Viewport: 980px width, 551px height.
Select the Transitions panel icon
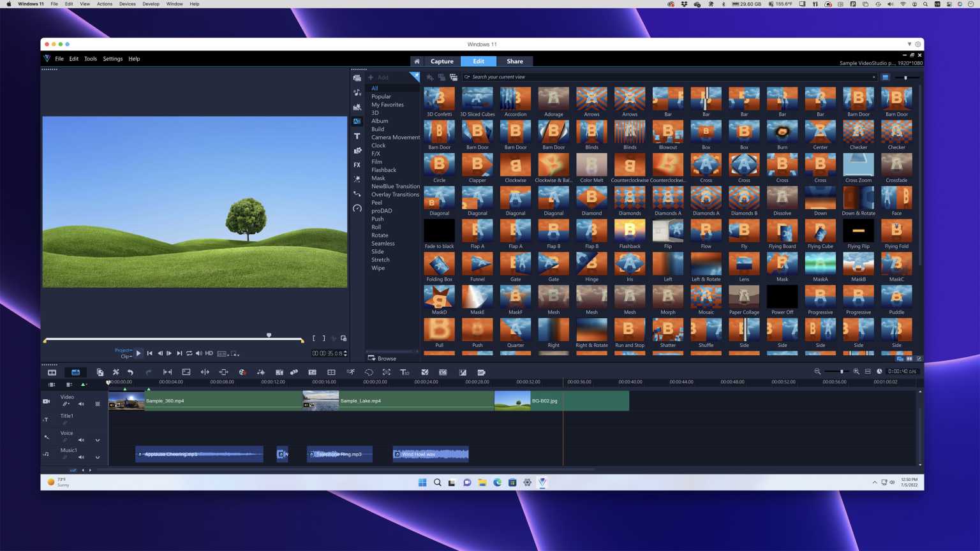point(357,121)
